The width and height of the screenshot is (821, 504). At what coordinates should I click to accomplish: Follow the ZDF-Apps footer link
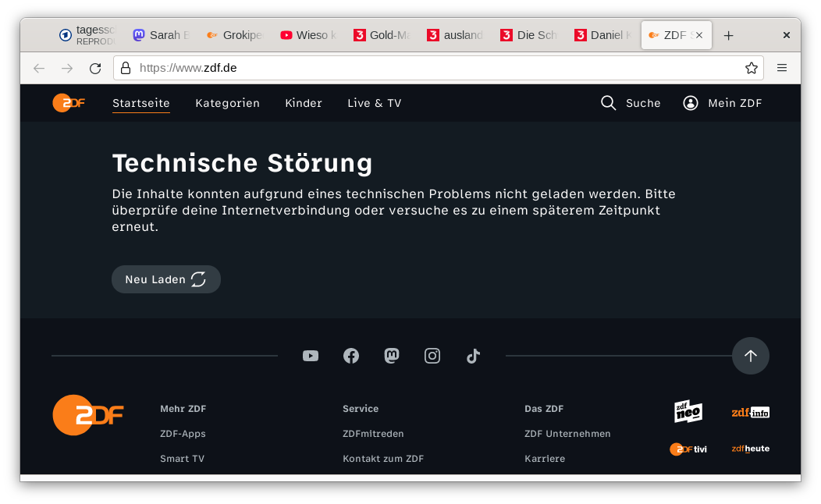point(183,434)
